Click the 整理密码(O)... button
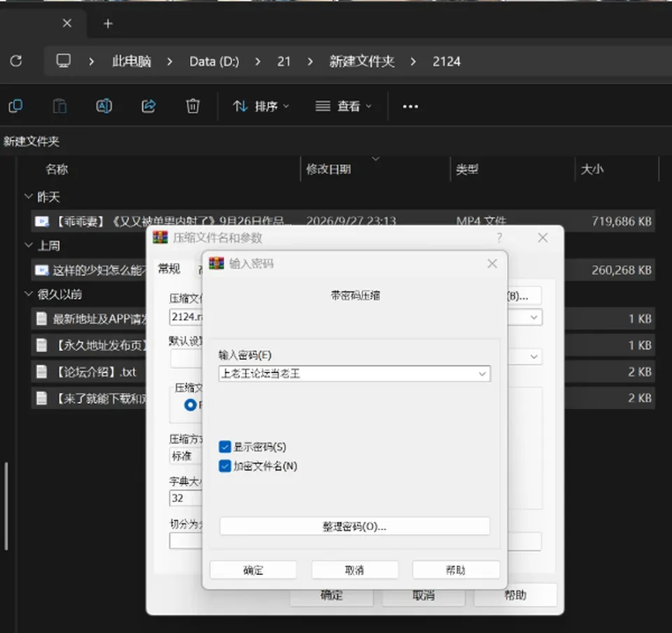The image size is (672, 633). tap(354, 526)
